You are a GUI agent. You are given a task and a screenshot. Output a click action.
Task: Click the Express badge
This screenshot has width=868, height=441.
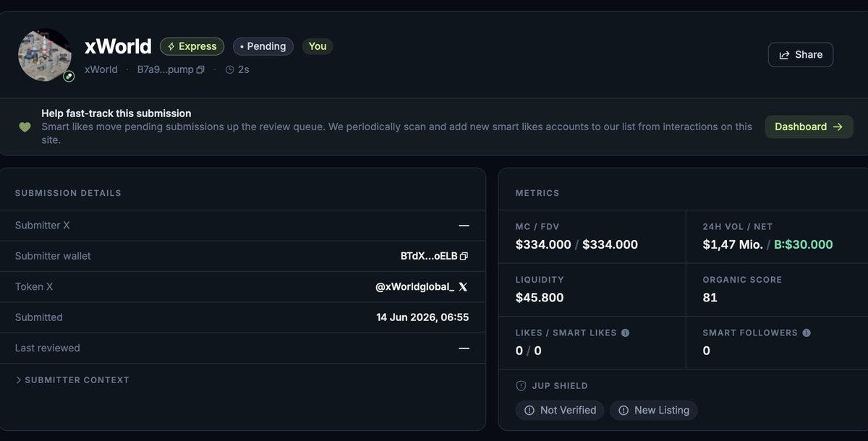coord(192,46)
